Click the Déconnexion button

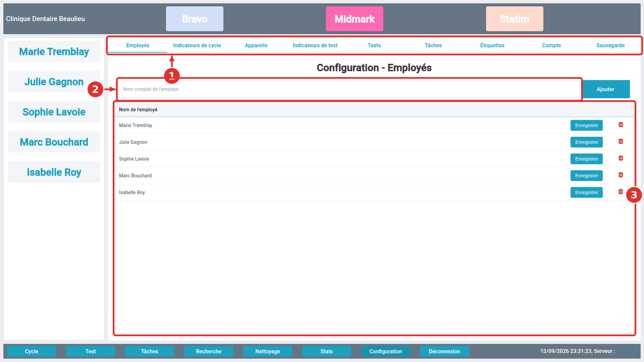pyautogui.click(x=445, y=351)
